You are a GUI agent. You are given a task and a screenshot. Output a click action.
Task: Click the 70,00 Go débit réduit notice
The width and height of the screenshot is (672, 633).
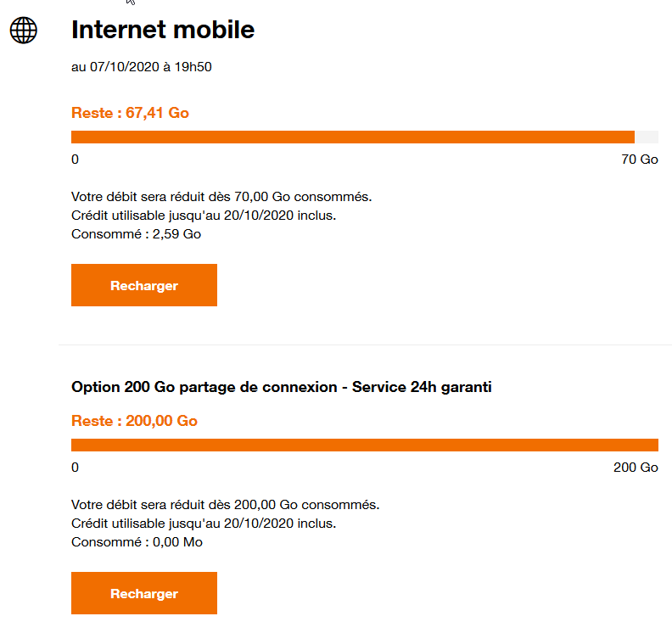pyautogui.click(x=221, y=197)
